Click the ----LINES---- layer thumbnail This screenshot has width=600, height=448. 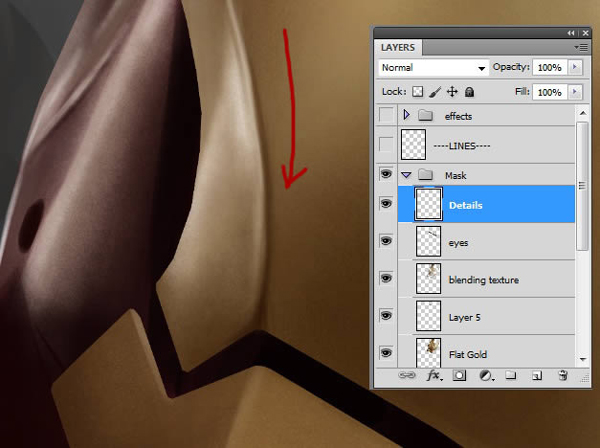pos(413,145)
